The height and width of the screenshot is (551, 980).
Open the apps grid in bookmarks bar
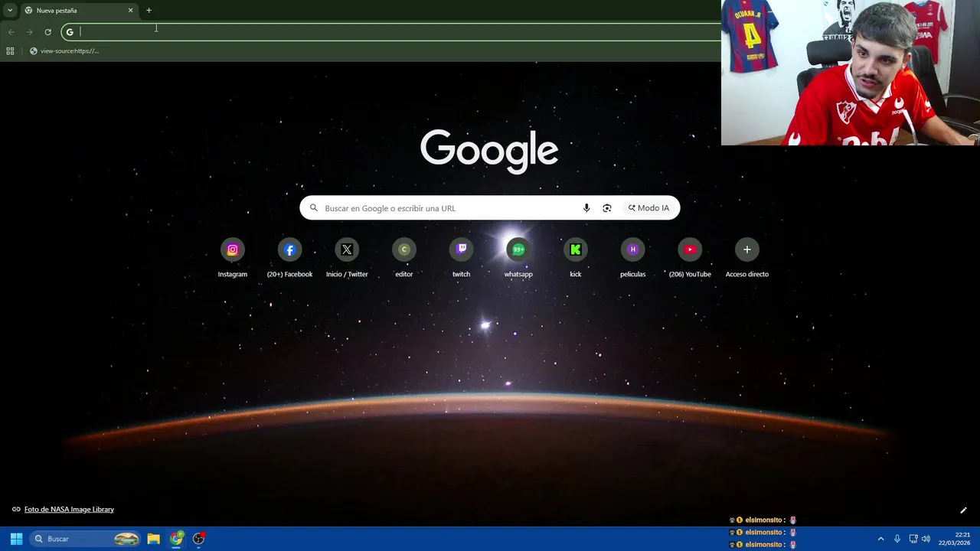(10, 51)
